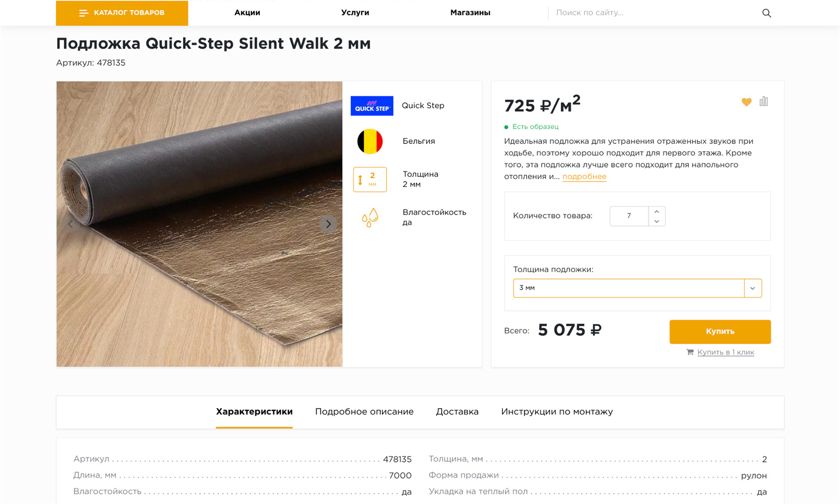This screenshot has height=504, width=840.
Task: Open the Подробное описание tab
Action: tap(364, 412)
